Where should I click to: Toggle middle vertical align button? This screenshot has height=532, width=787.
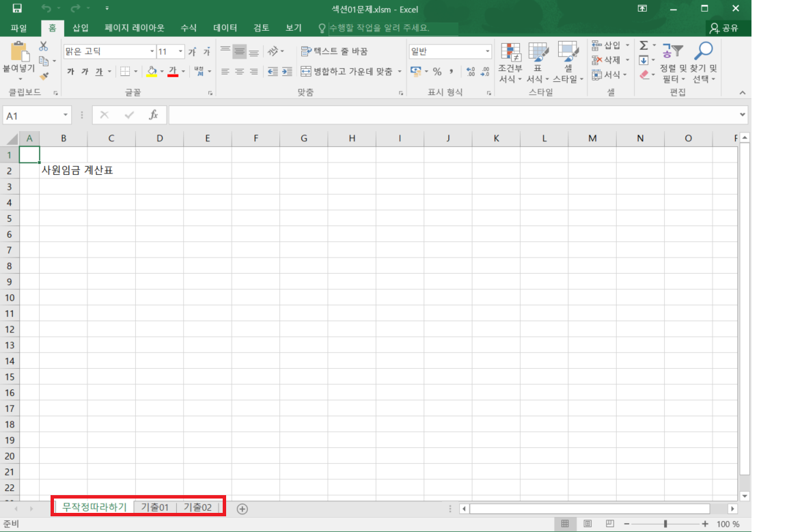tap(239, 51)
